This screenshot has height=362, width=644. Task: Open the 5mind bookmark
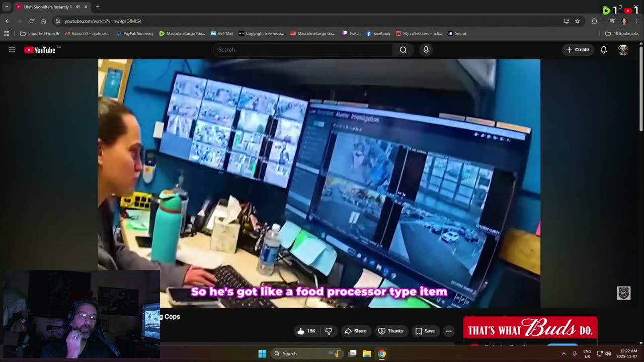[457, 33]
